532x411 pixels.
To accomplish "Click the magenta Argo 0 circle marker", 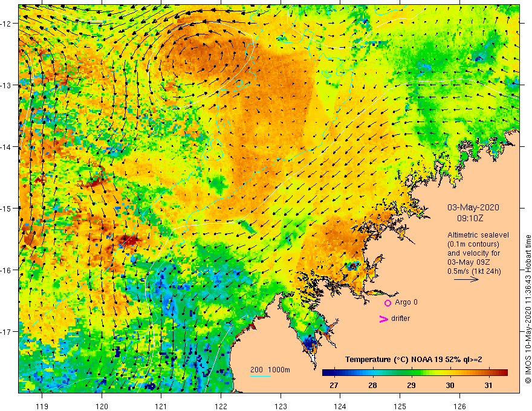I will (x=388, y=303).
